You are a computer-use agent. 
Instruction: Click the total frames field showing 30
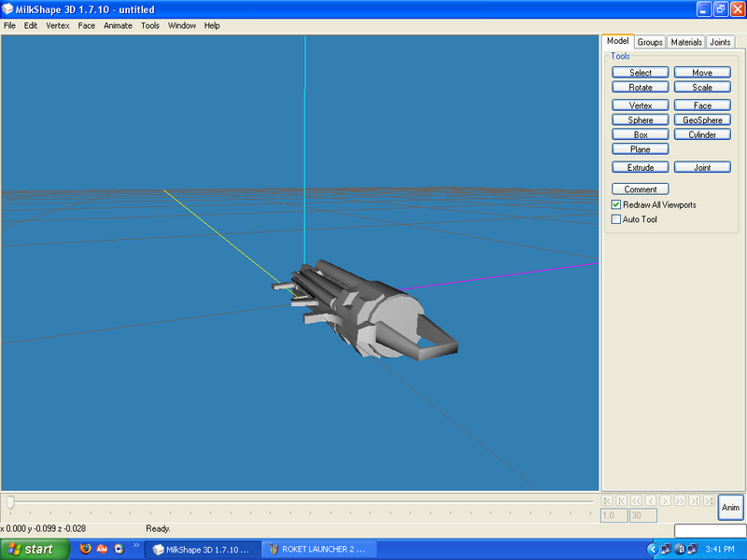point(643,515)
